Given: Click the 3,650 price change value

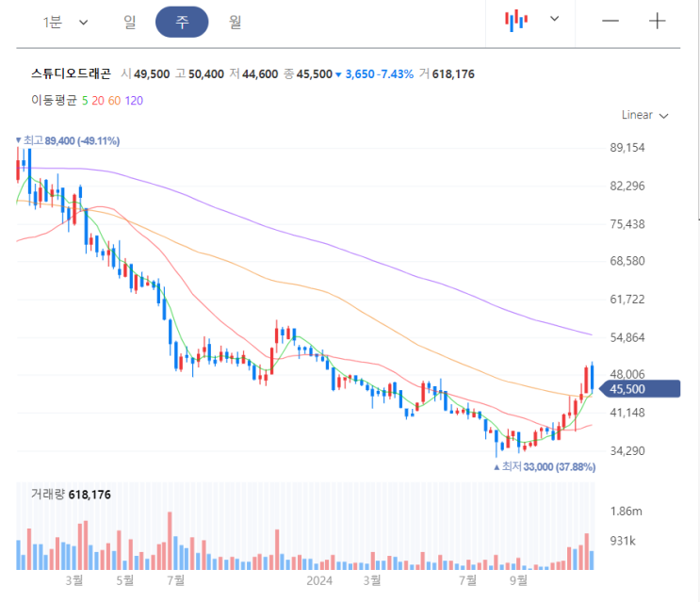Looking at the screenshot, I should (360, 73).
